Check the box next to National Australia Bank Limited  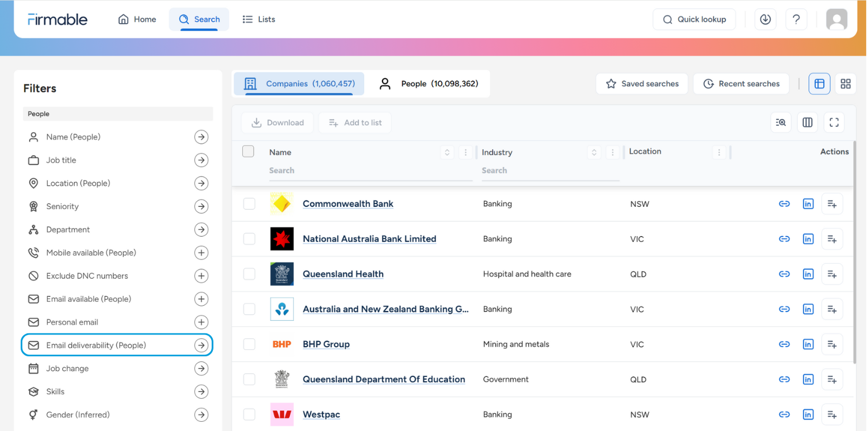pyautogui.click(x=248, y=238)
